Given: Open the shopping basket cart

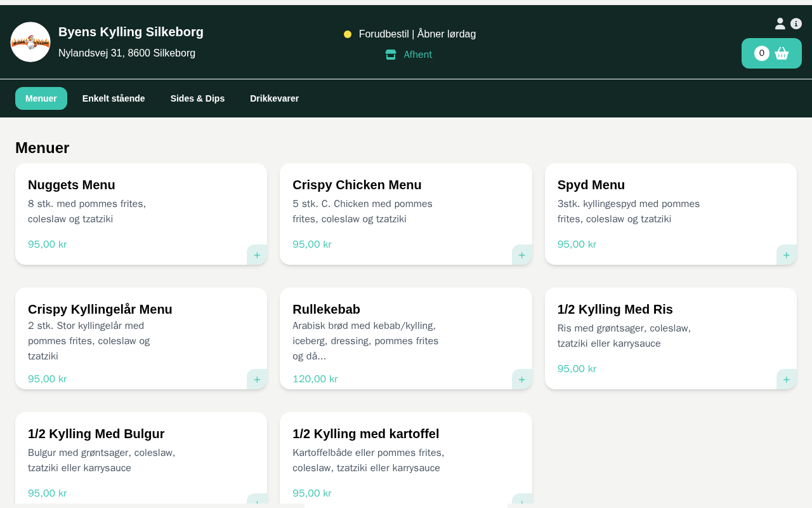Looking at the screenshot, I should click(x=771, y=53).
